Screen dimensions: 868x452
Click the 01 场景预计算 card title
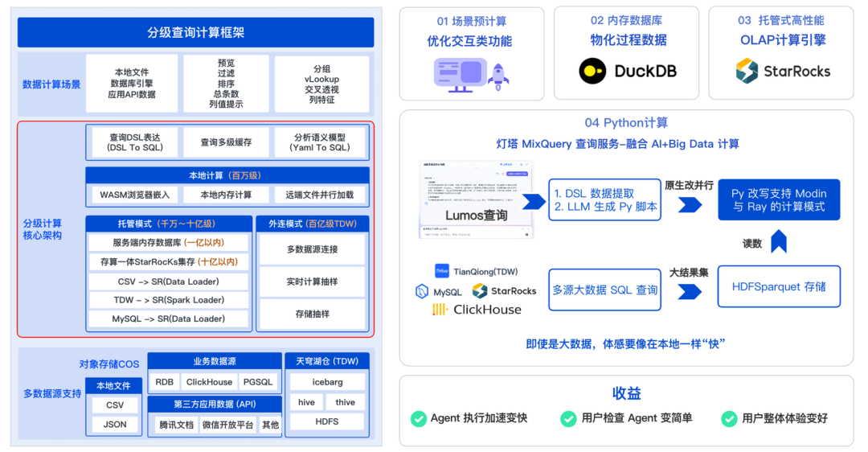point(471,21)
